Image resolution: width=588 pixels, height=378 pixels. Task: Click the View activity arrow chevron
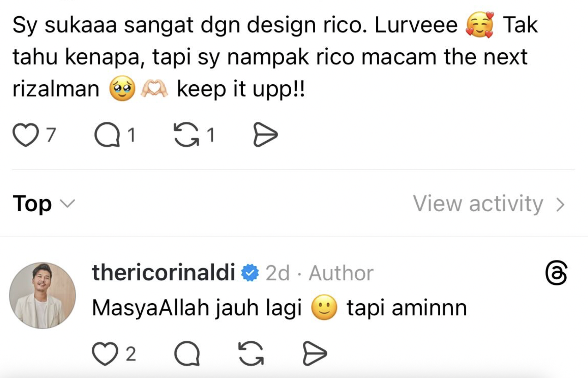(x=560, y=205)
